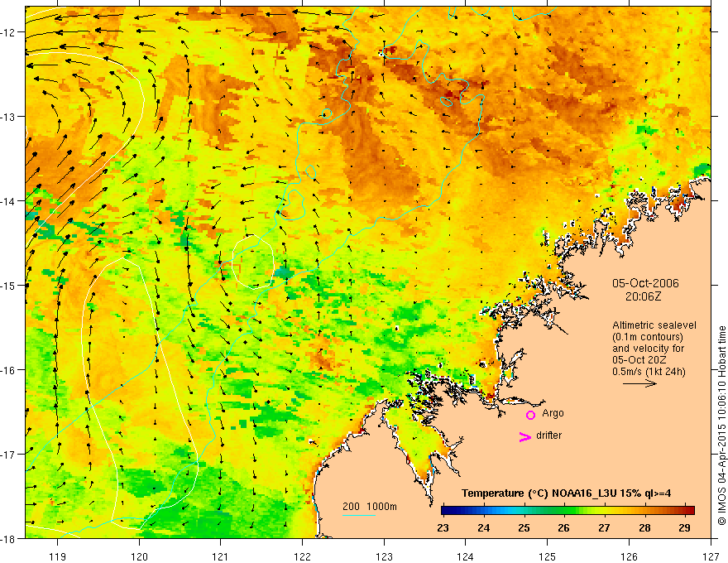
Task: Click longitude axis label 127
Action: (711, 556)
